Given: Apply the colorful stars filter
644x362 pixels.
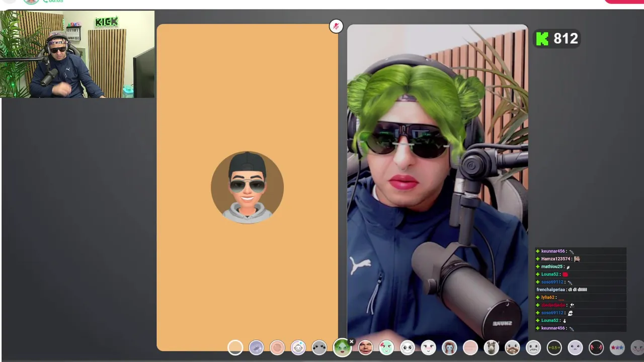Looking at the screenshot, I should pyautogui.click(x=617, y=347).
